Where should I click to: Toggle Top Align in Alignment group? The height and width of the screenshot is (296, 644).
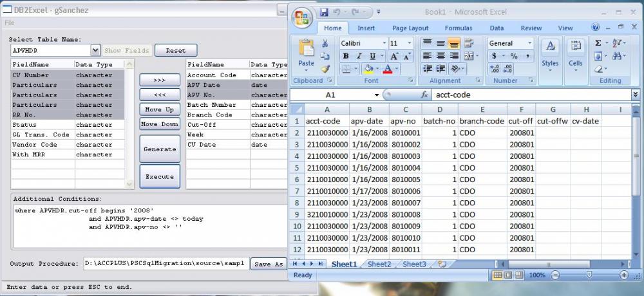[428, 43]
